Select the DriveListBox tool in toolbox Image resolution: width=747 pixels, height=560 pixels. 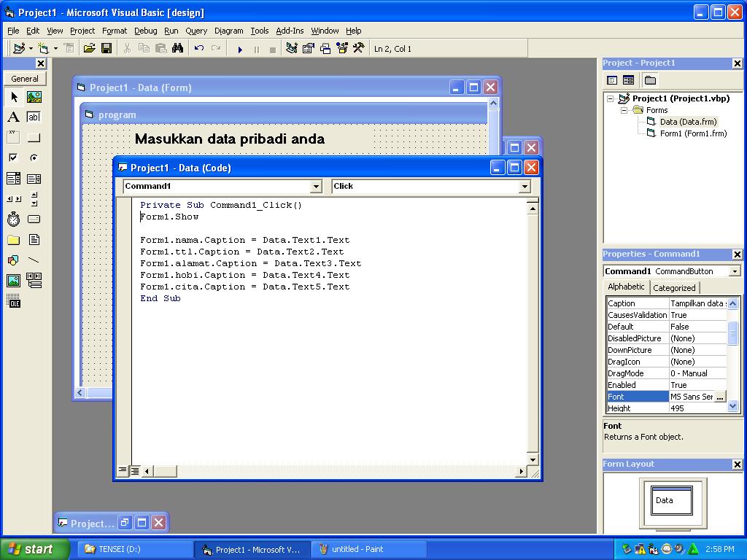click(x=34, y=219)
